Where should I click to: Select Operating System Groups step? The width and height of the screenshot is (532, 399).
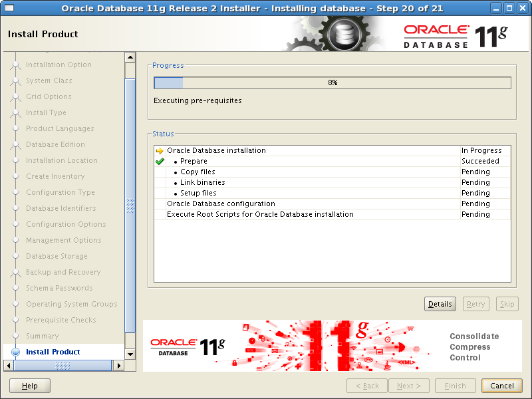[72, 304]
